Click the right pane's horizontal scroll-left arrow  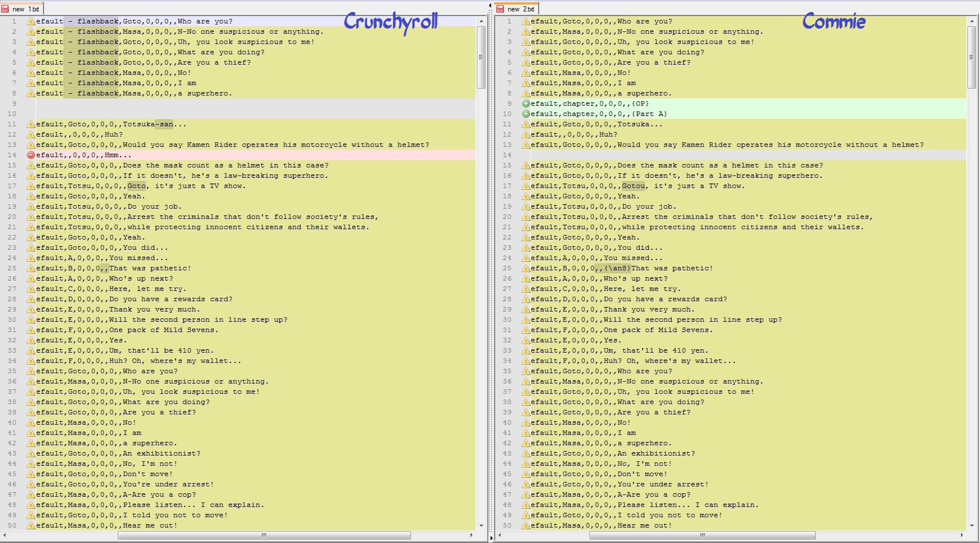point(500,536)
